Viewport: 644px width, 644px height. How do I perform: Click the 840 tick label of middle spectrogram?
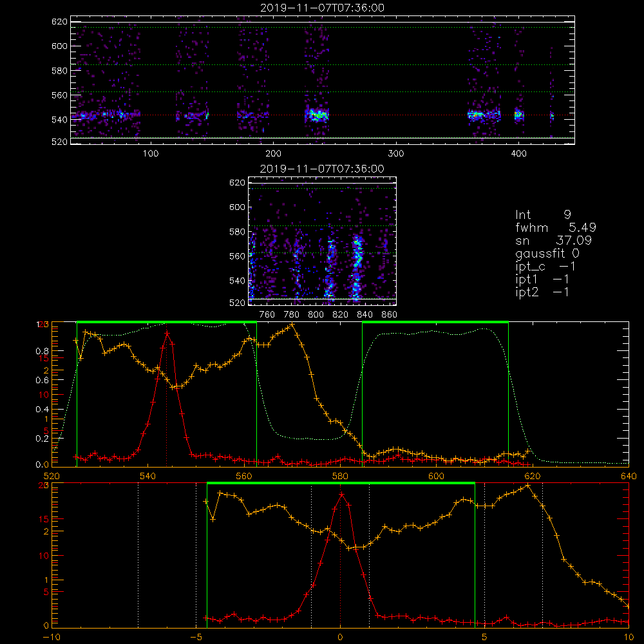(365, 315)
